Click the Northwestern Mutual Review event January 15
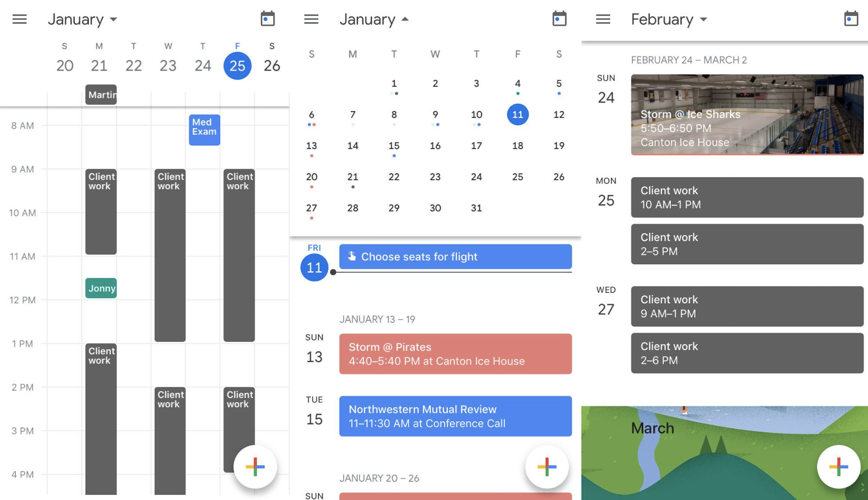Viewport: 868px width, 500px height. [456, 416]
